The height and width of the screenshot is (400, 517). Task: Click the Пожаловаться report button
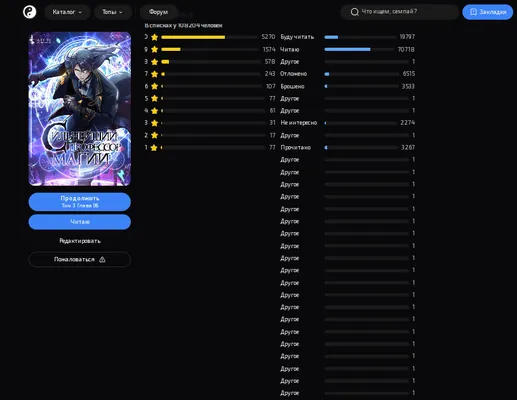pyautogui.click(x=80, y=259)
